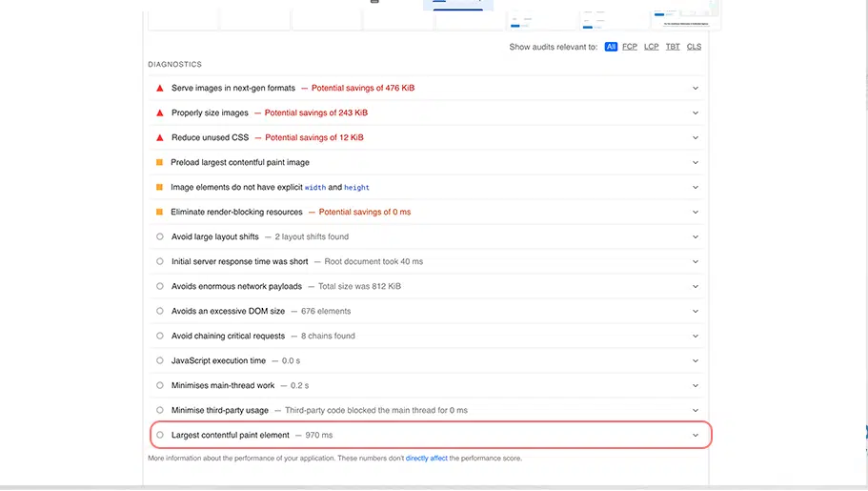
Task: Expand Minimise third-party usage chevron
Action: coord(696,410)
